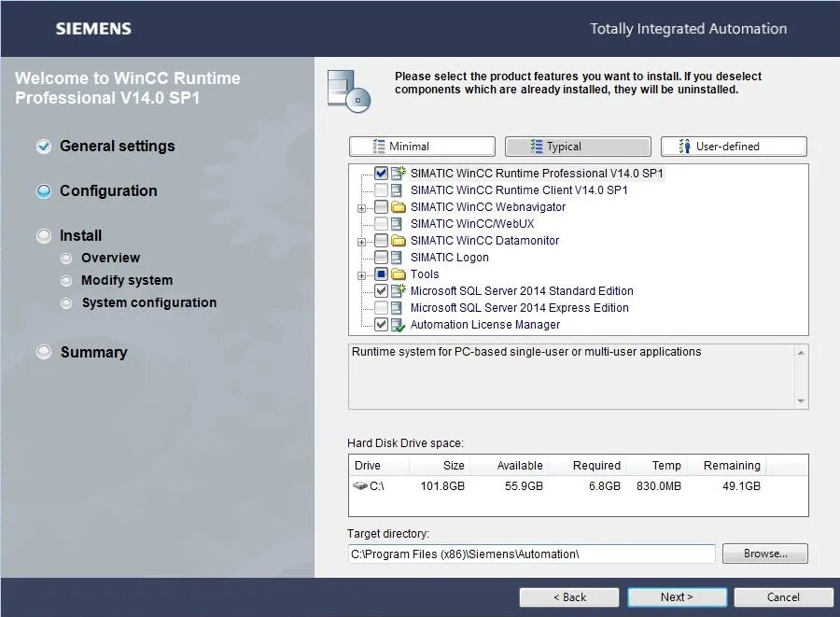Click description box scroll up arrow
Image resolution: width=840 pixels, height=617 pixels.
(801, 353)
